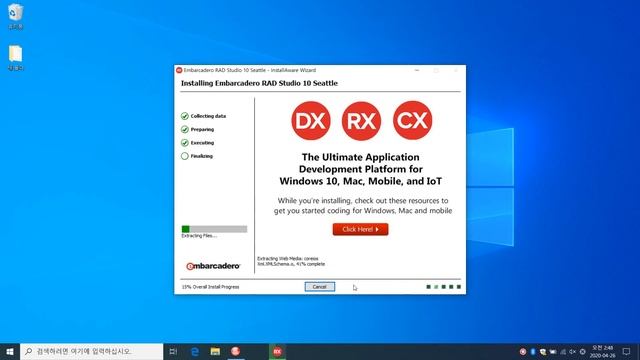The image size is (640, 360).
Task: Click the Collecting data checkmark icon
Action: coord(184,116)
